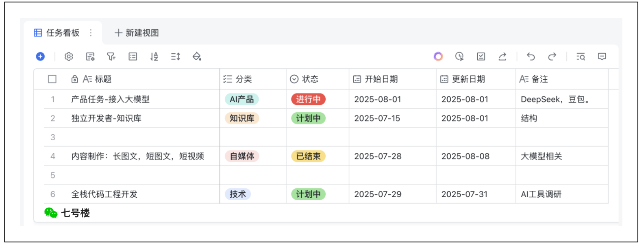644x244 pixels.
Task: Click the 开始日期 cell 2025-07-28
Action: (378, 156)
